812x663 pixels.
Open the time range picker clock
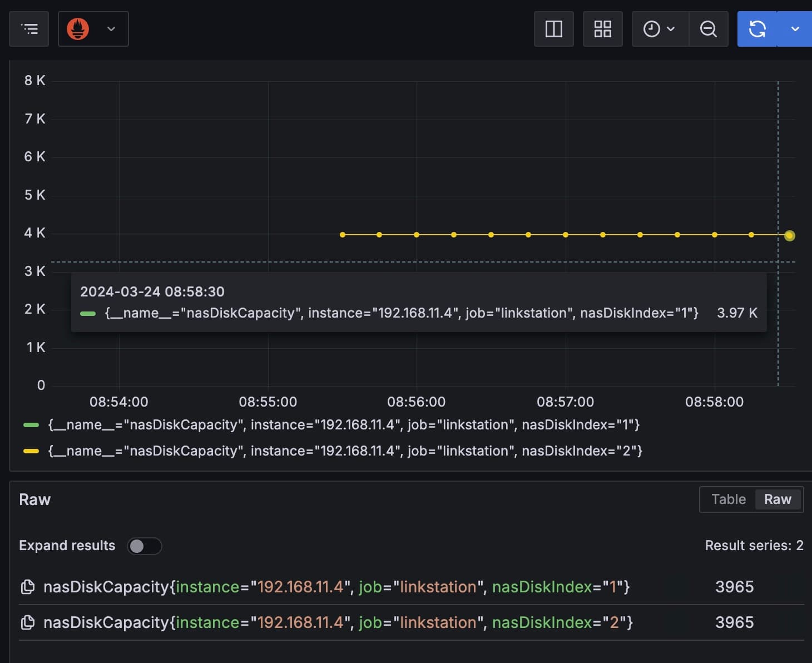tap(660, 29)
